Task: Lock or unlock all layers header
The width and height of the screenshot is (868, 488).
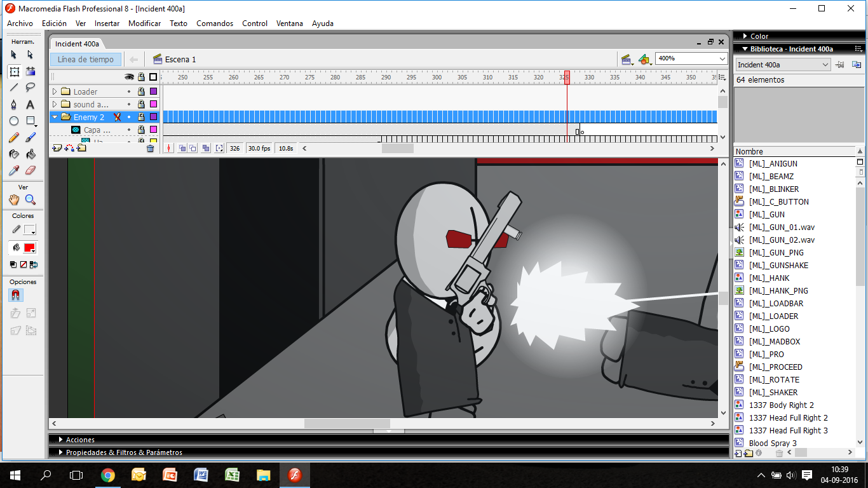Action: click(x=141, y=77)
